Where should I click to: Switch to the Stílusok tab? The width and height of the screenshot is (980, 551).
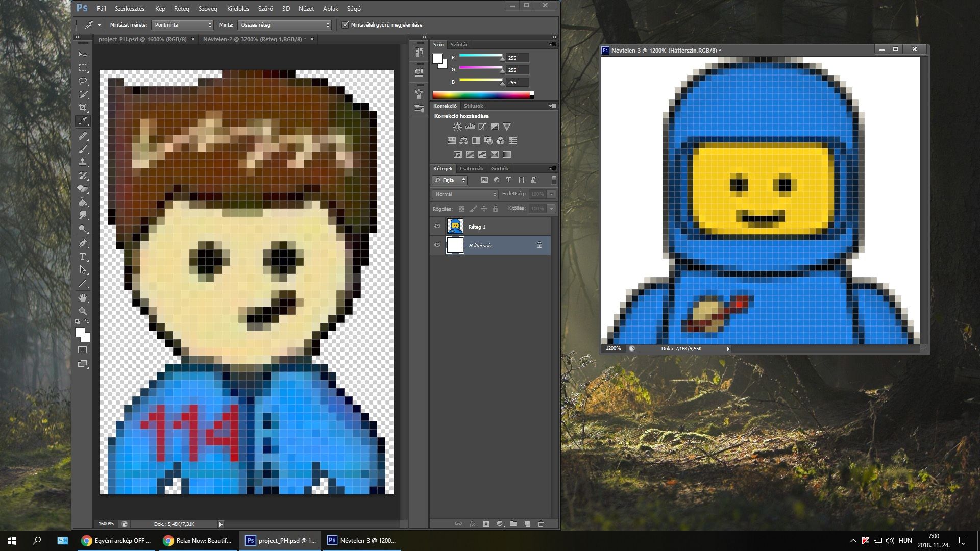pyautogui.click(x=473, y=106)
